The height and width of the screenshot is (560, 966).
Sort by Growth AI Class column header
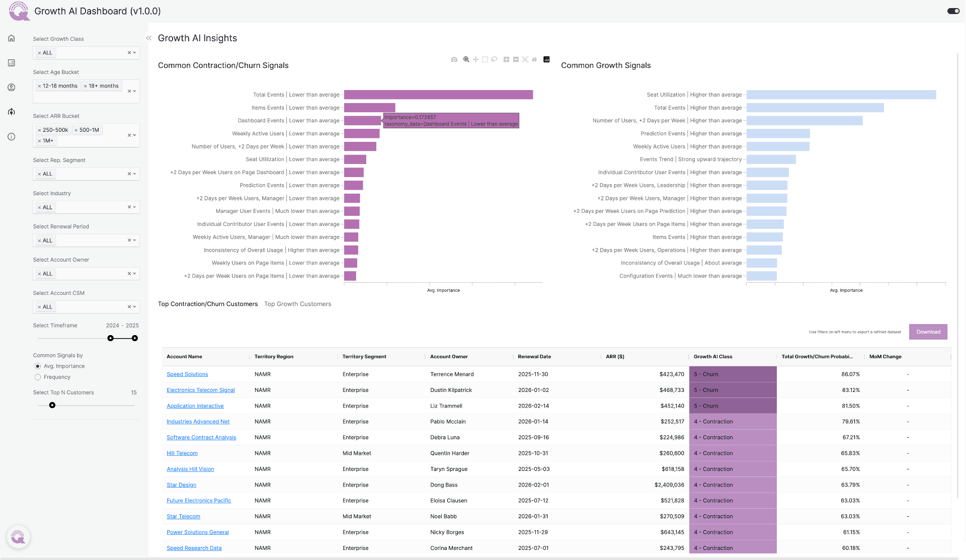713,357
